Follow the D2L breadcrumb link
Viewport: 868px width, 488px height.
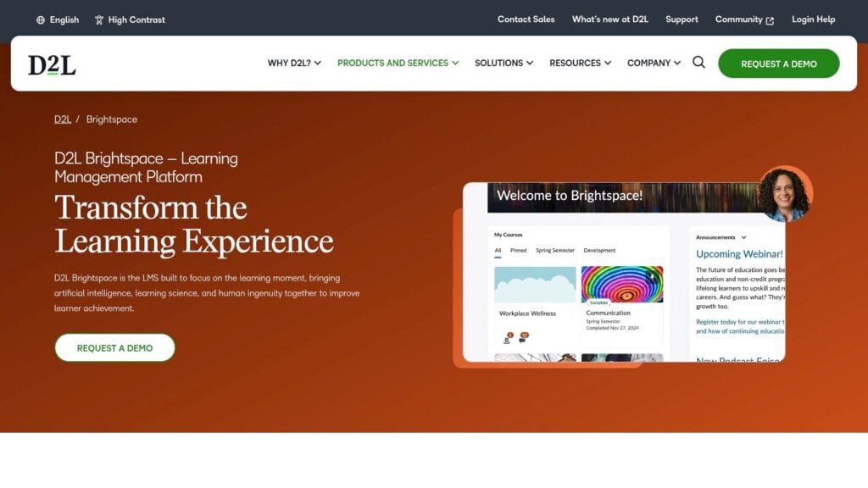click(63, 119)
